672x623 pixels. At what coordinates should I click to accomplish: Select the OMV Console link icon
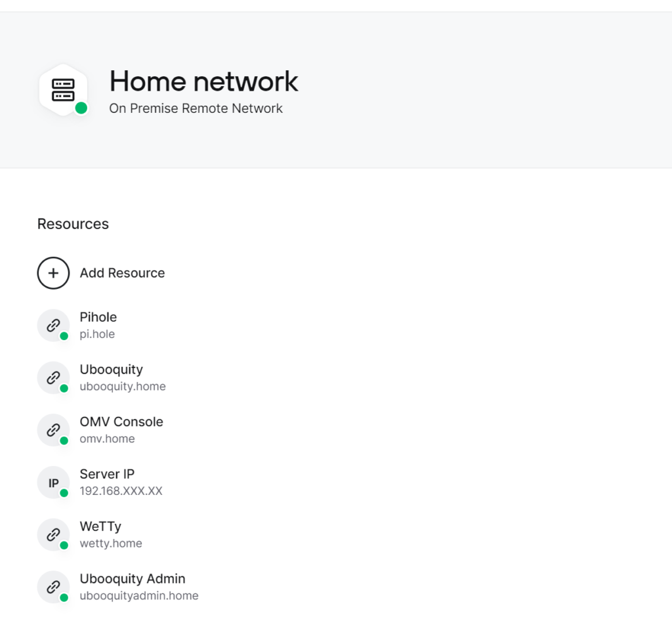pos(53,430)
